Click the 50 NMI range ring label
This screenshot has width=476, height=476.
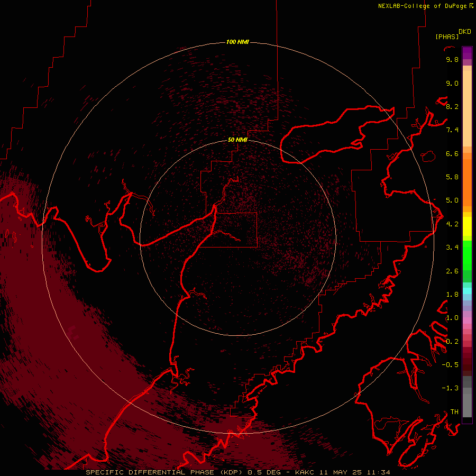click(x=237, y=140)
